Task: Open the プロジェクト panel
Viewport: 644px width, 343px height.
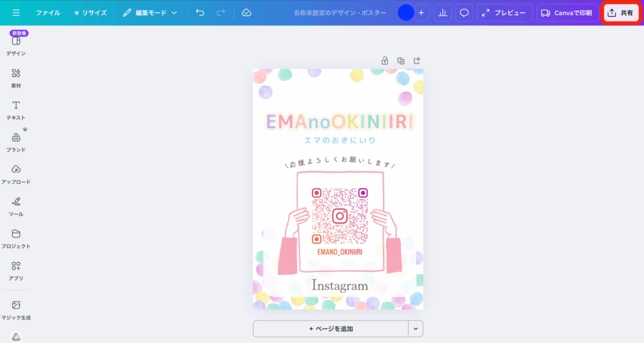Action: 16,238
